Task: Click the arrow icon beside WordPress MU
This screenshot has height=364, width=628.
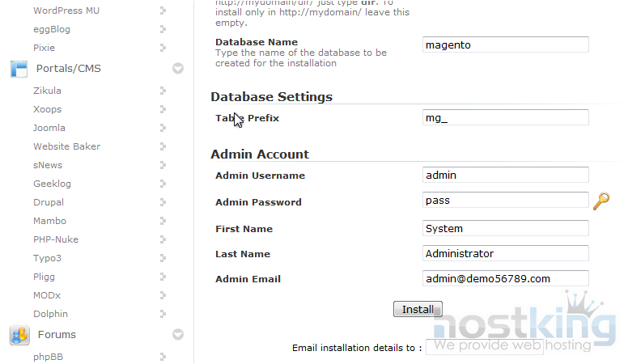Action: tap(163, 11)
